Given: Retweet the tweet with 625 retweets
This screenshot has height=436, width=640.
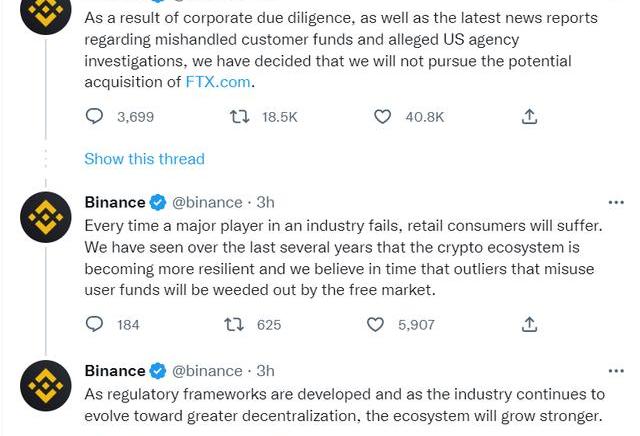Looking at the screenshot, I should click(x=234, y=324).
